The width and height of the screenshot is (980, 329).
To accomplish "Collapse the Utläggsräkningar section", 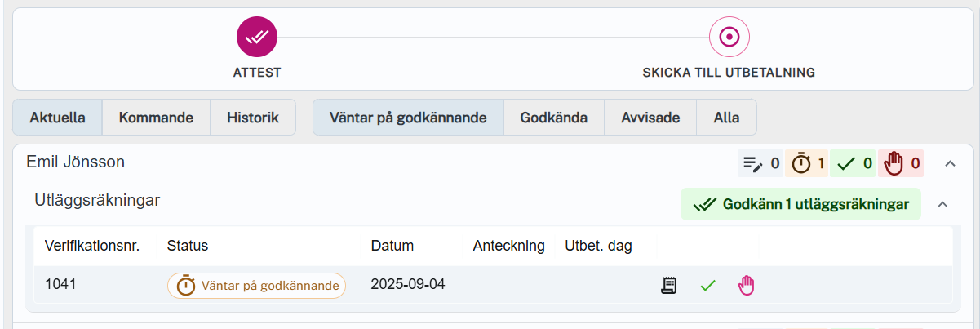I will (x=942, y=204).
